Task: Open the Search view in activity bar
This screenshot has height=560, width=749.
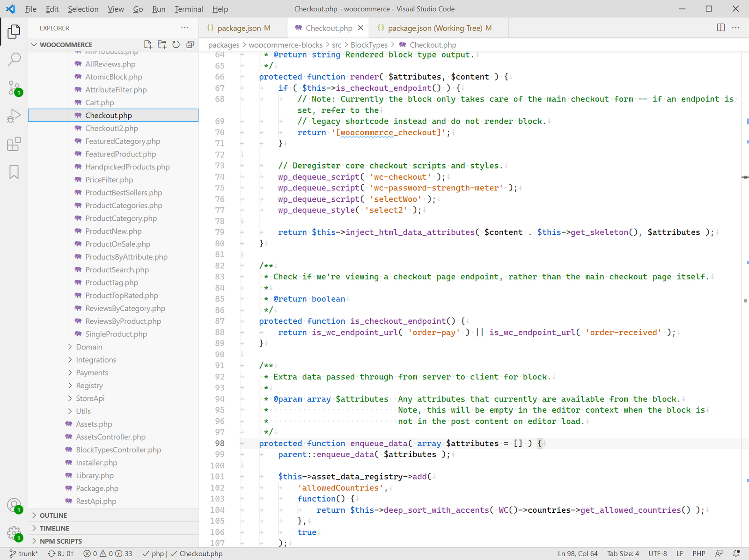Action: 14,59
